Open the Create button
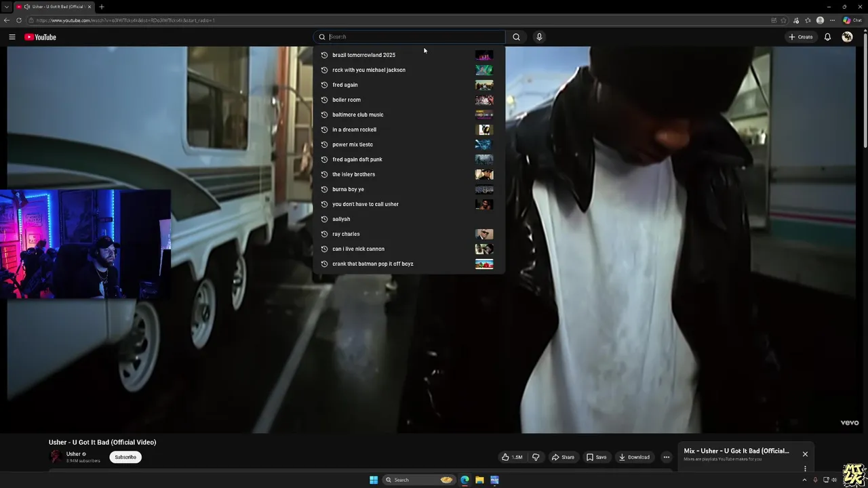The height and width of the screenshot is (488, 868). (x=801, y=37)
